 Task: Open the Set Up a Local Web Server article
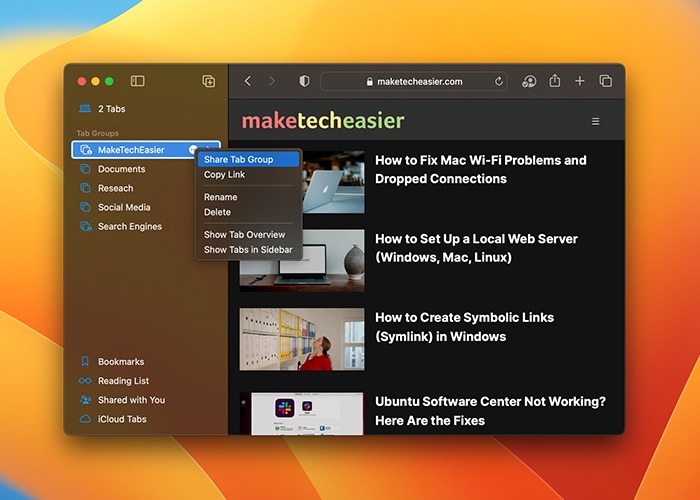pyautogui.click(x=476, y=248)
